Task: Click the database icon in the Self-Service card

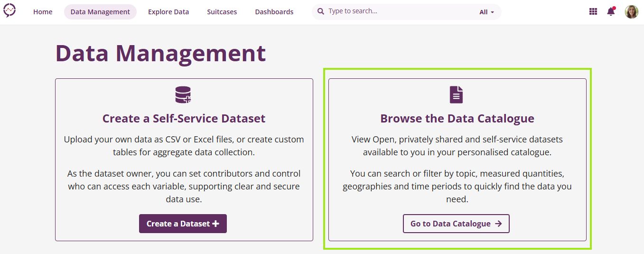Action: [x=183, y=95]
